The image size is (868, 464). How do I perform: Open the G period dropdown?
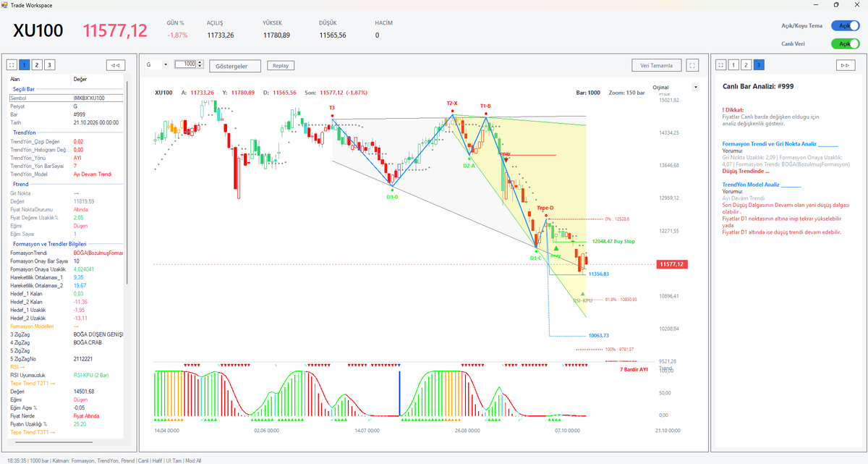[x=157, y=64]
